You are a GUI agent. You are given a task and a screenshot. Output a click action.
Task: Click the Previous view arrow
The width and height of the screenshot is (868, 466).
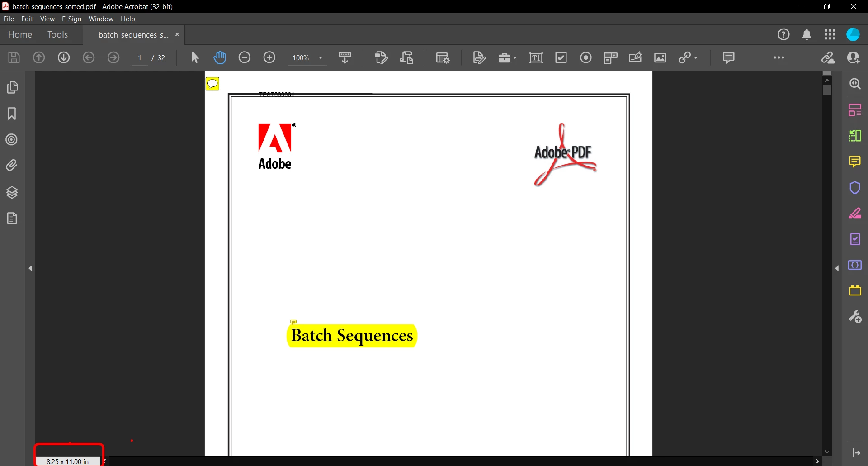(89, 58)
